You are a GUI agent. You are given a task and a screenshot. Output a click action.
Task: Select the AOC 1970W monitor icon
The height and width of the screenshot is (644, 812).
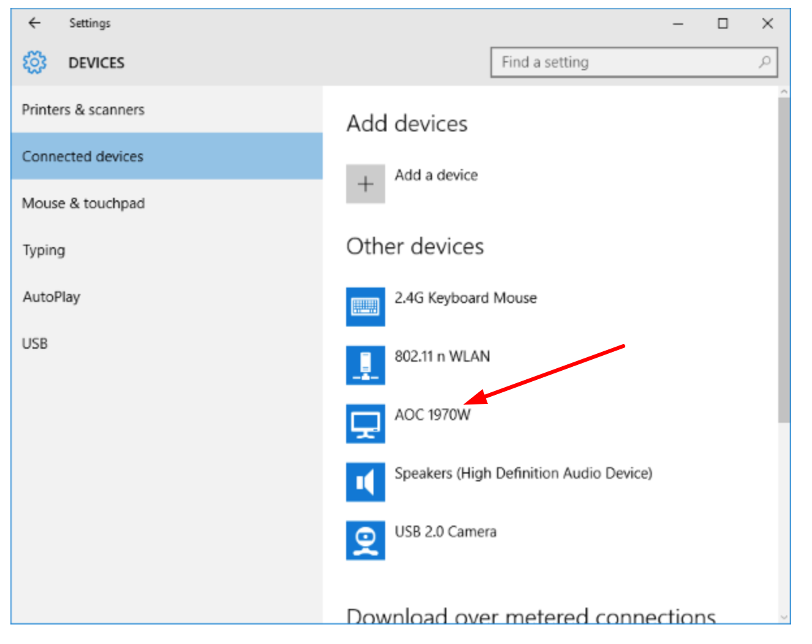click(365, 423)
